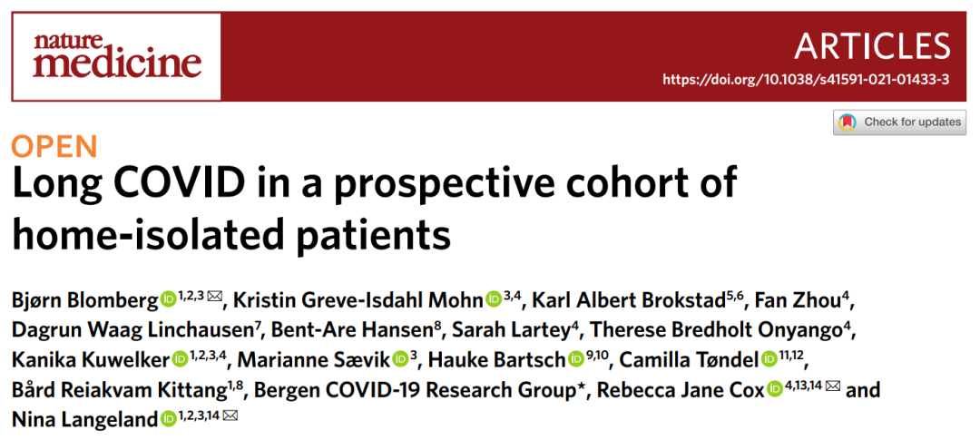
Task: Click the envelope icon after Bjørn Blomberg
Action: [x=214, y=297]
